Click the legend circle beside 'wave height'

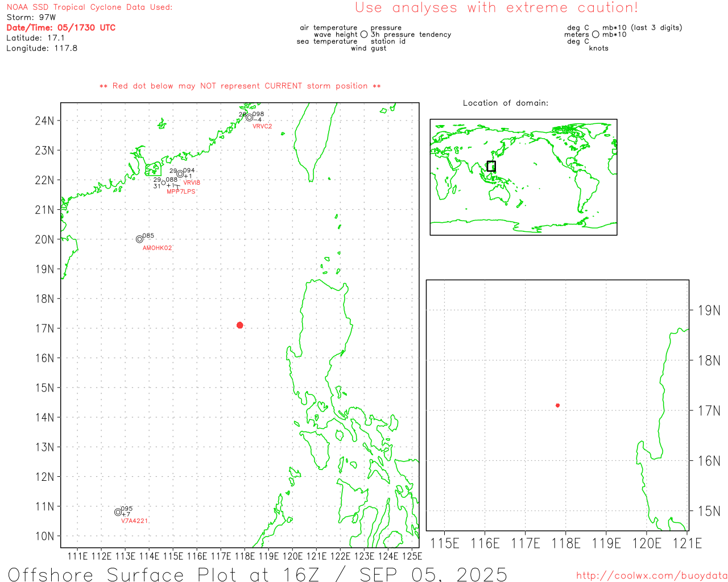click(364, 34)
